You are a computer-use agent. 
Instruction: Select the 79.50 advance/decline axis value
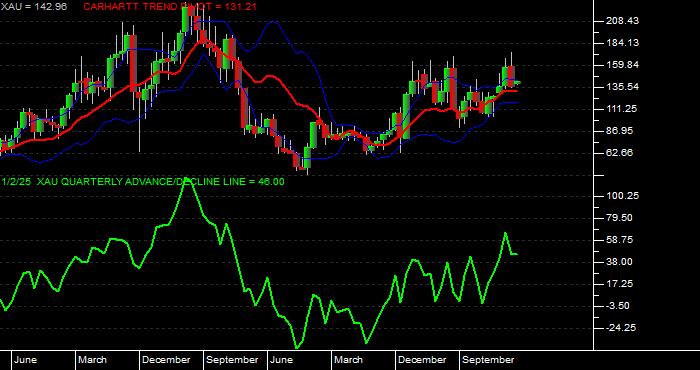[x=620, y=218]
